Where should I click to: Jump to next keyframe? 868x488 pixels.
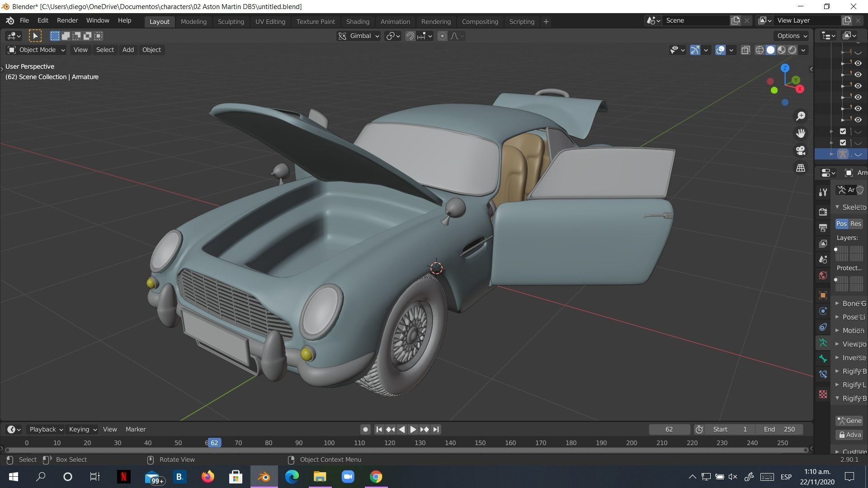tap(424, 429)
